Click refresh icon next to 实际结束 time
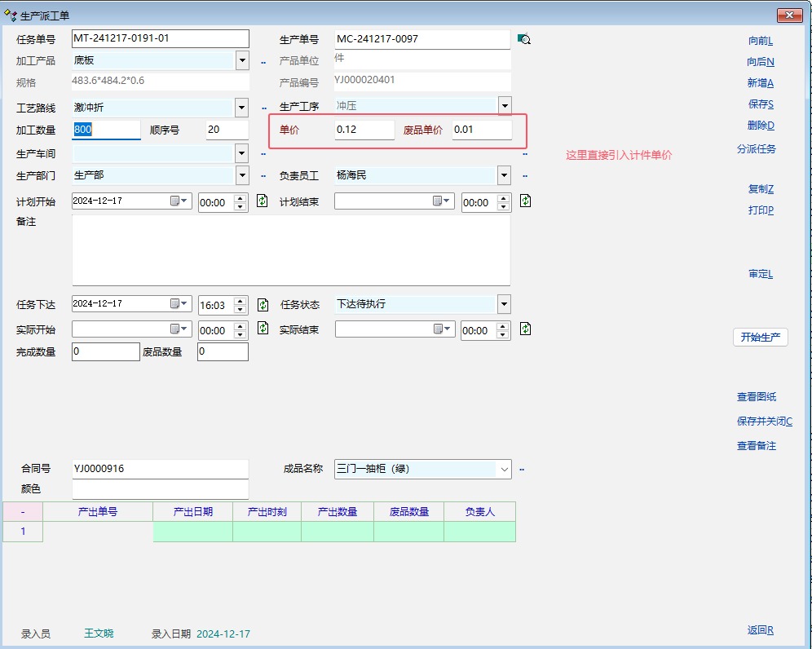812x649 pixels. point(525,329)
